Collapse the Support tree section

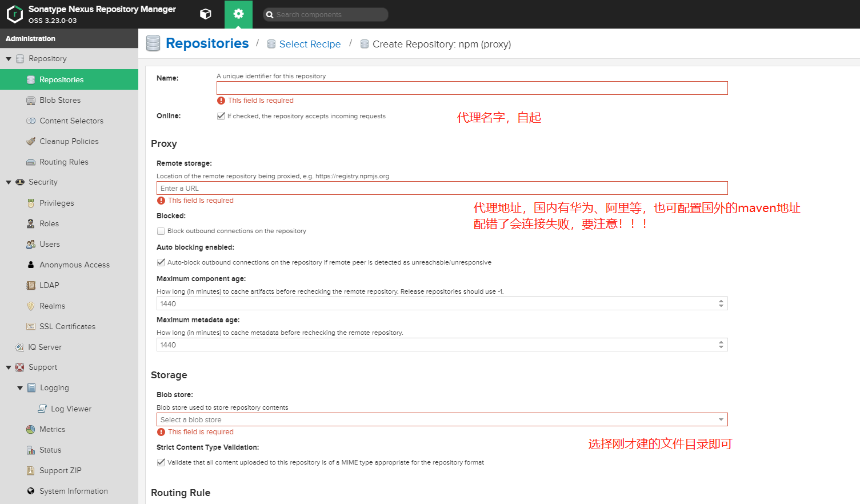[9, 367]
